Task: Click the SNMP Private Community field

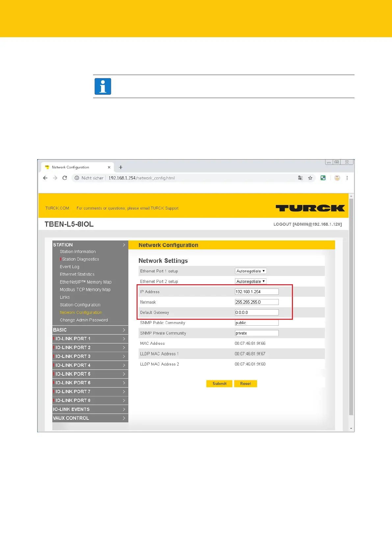Action: click(257, 333)
